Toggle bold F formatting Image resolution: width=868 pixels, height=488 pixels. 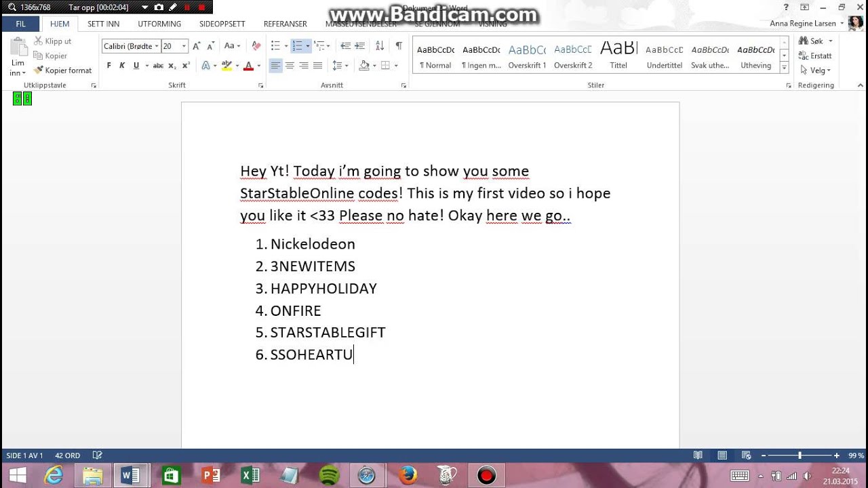point(108,66)
